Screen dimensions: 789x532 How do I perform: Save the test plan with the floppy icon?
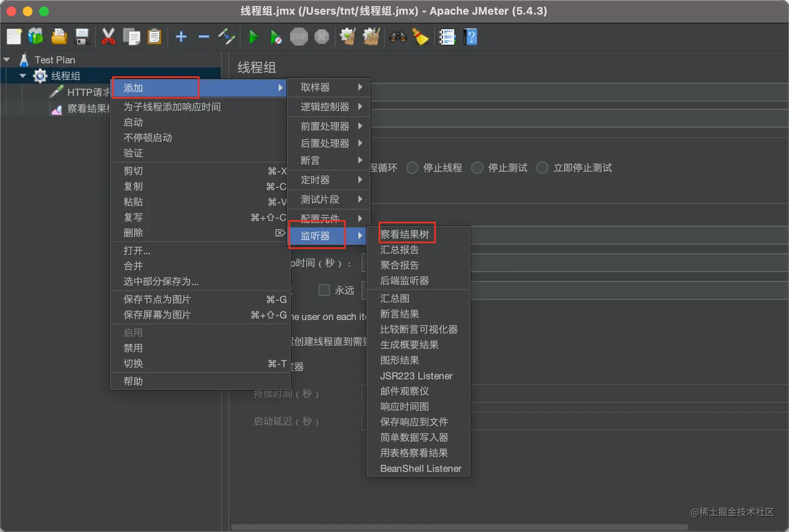(x=82, y=37)
